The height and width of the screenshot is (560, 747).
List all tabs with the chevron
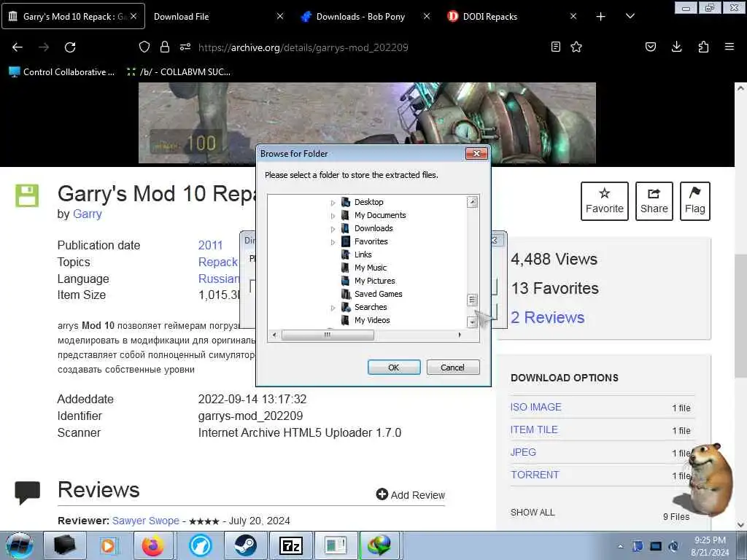[630, 16]
